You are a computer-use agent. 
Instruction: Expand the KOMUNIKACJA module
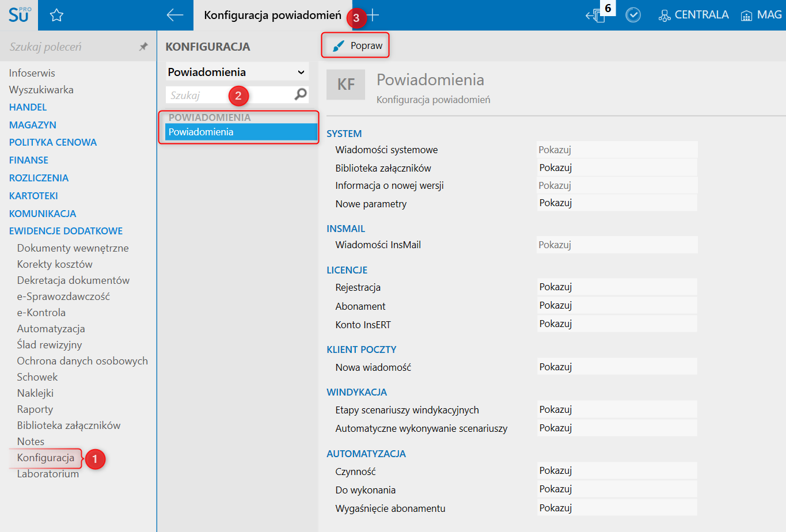43,214
